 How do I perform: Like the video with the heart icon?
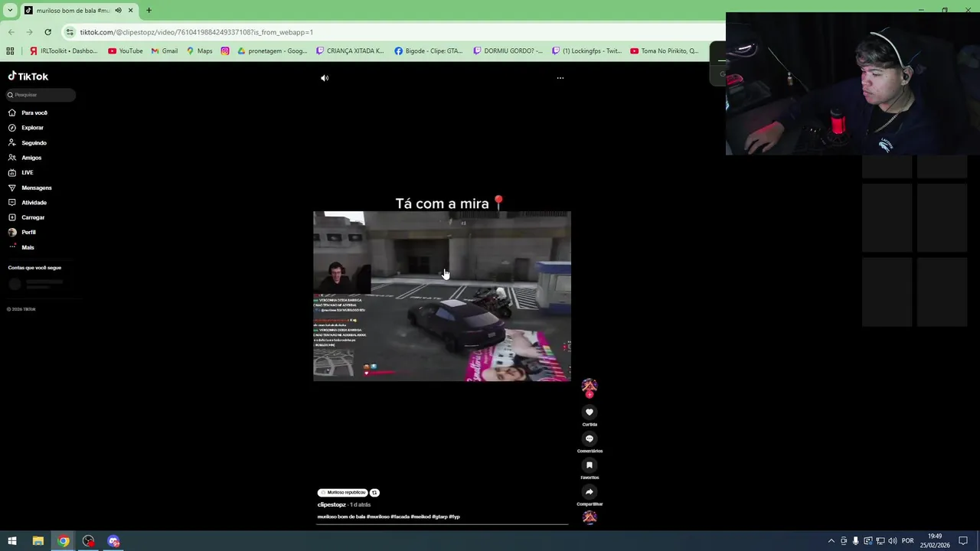coord(590,412)
